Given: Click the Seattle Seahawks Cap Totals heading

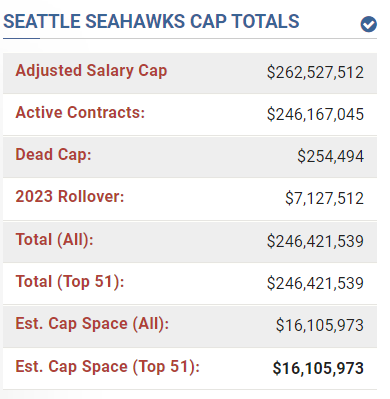Looking at the screenshot, I should point(151,22).
